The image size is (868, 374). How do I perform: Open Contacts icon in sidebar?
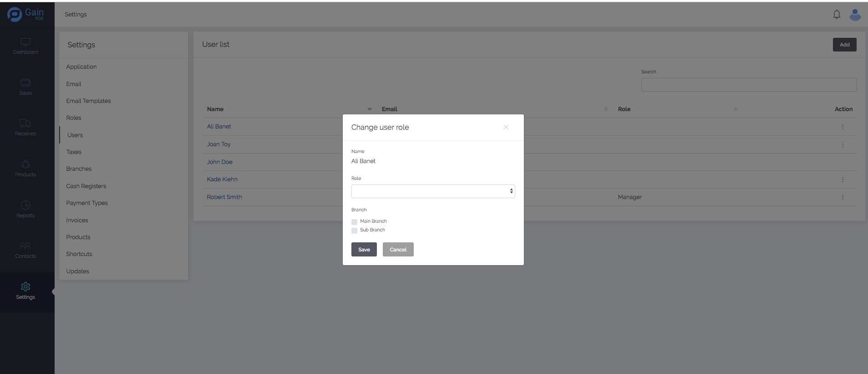(x=25, y=246)
